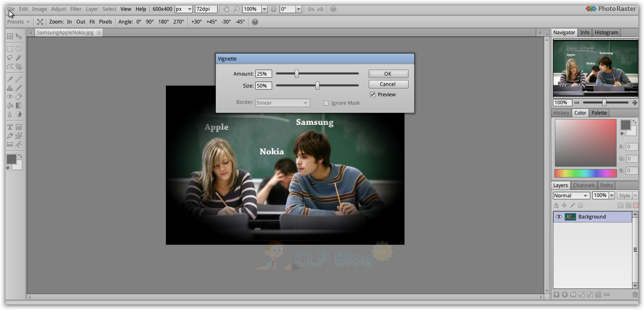This screenshot has width=644, height=310.
Task: Click OK in the Vignette dialog
Action: point(388,74)
